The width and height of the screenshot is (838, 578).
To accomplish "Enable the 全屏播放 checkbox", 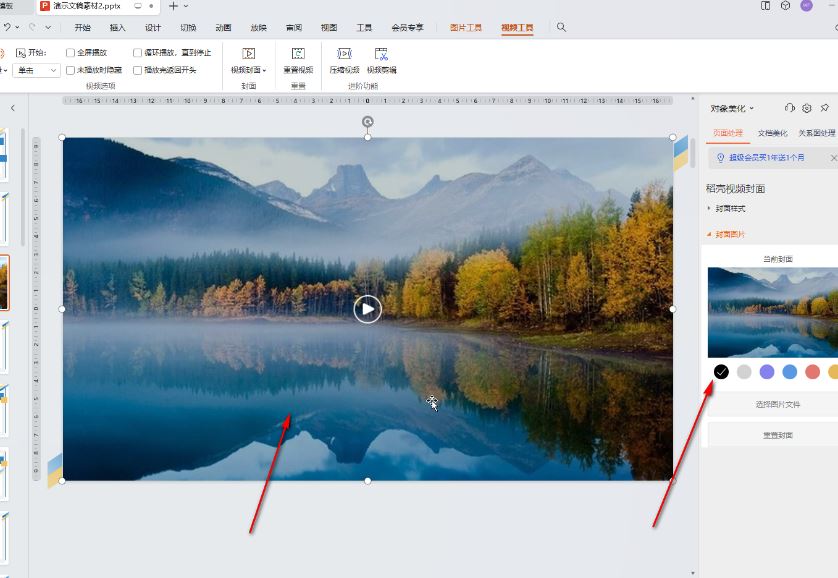I will (71, 52).
